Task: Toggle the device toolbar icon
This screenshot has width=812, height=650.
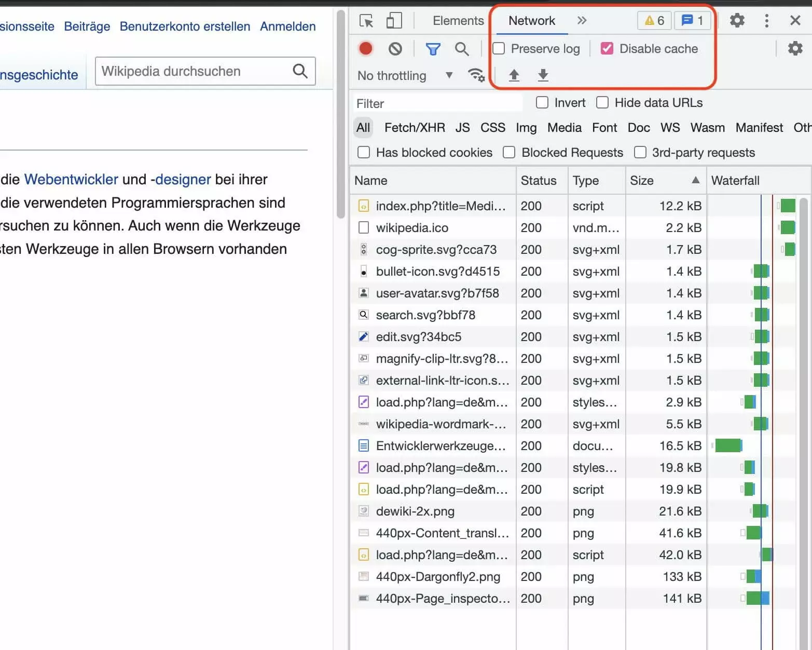Action: [394, 21]
